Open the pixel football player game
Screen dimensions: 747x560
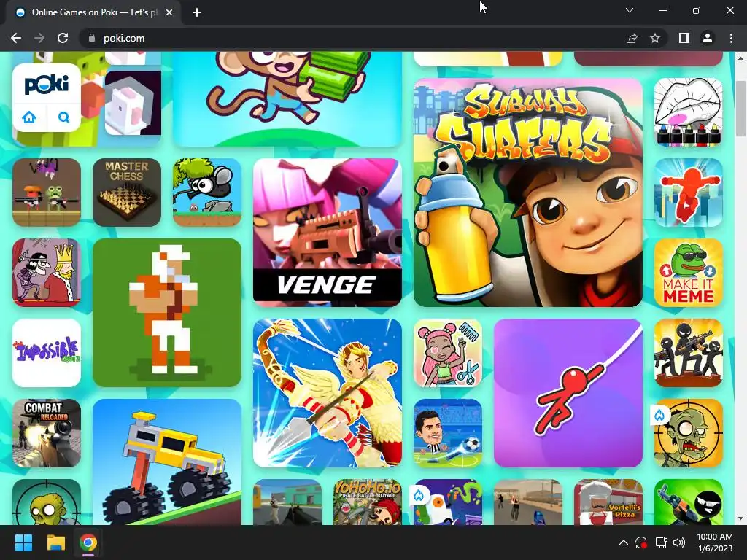click(x=167, y=312)
